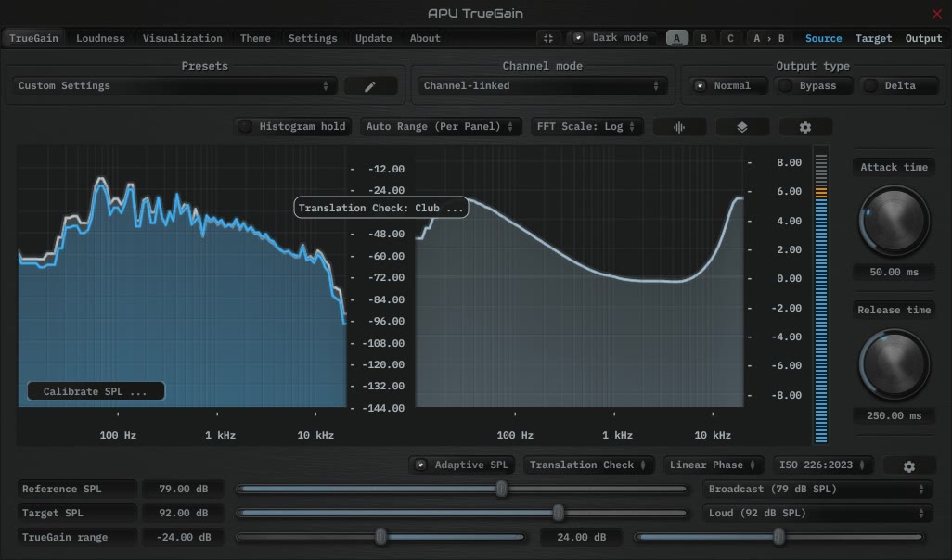This screenshot has width=952, height=560.
Task: Open the Translation Check dropdown
Action: tap(587, 465)
